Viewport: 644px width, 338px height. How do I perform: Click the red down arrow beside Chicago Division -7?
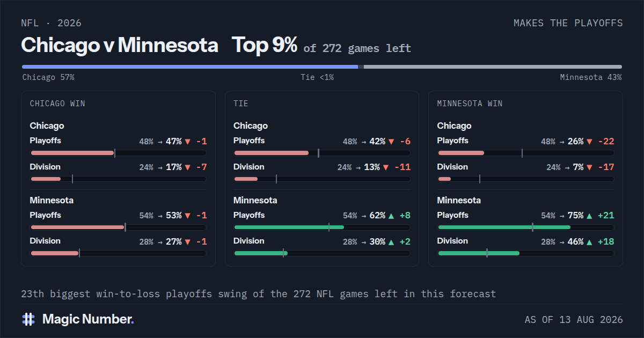(x=188, y=167)
